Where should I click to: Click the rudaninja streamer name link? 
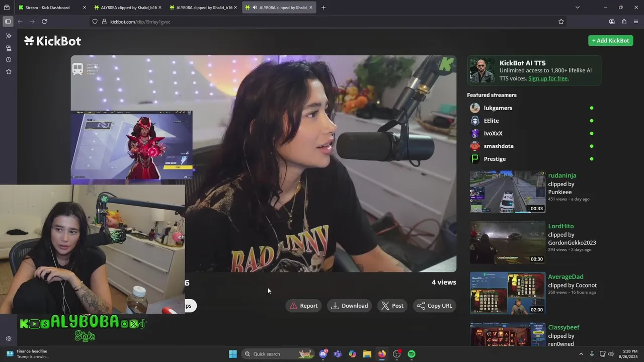pos(562,175)
